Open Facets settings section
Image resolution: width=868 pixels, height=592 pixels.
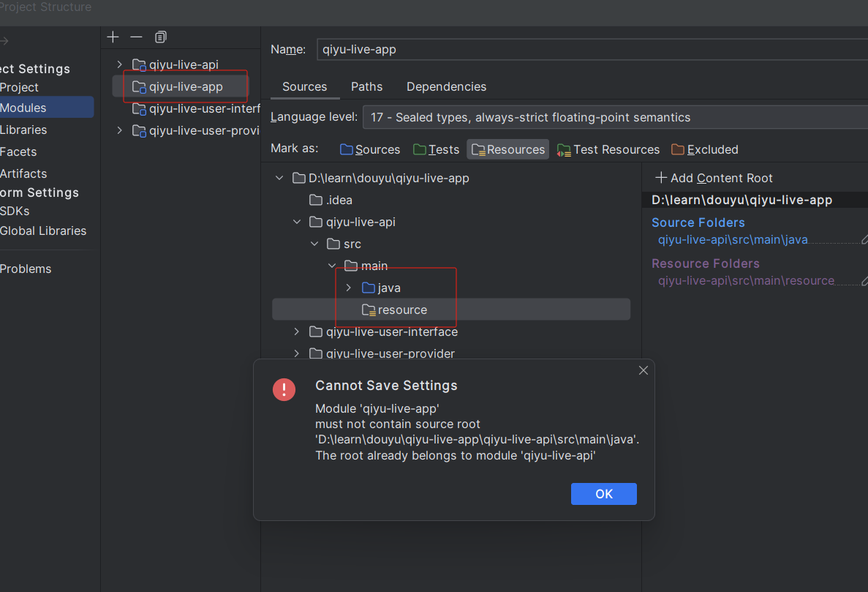coord(18,151)
